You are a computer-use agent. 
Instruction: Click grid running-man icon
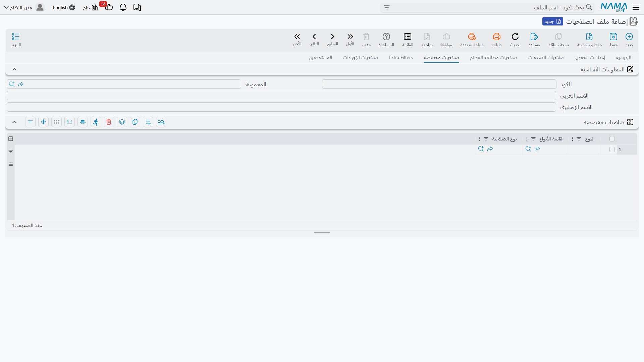(96, 122)
